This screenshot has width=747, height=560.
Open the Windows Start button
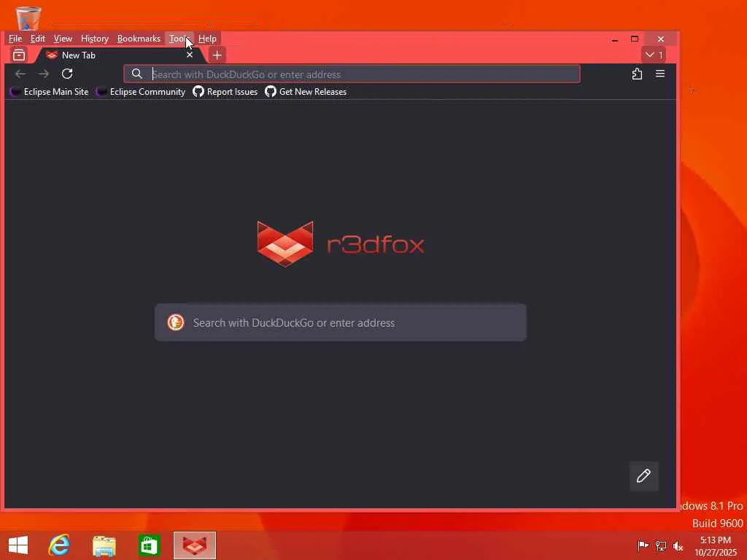[x=18, y=545]
